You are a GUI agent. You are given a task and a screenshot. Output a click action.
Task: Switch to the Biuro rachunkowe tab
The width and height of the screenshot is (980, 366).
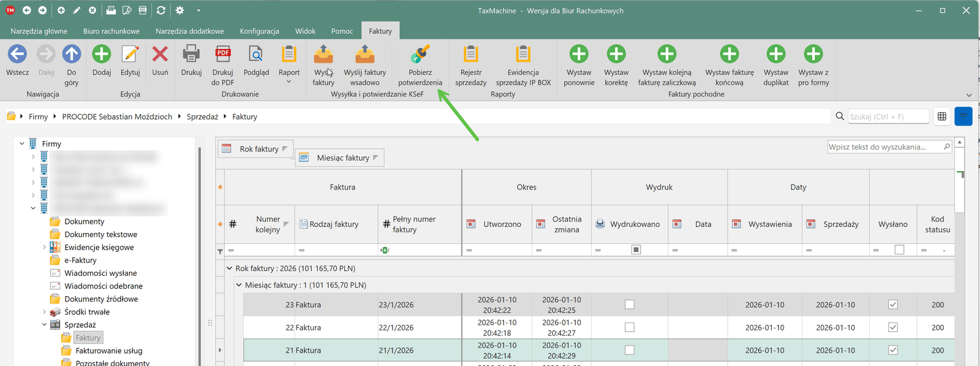click(x=111, y=31)
